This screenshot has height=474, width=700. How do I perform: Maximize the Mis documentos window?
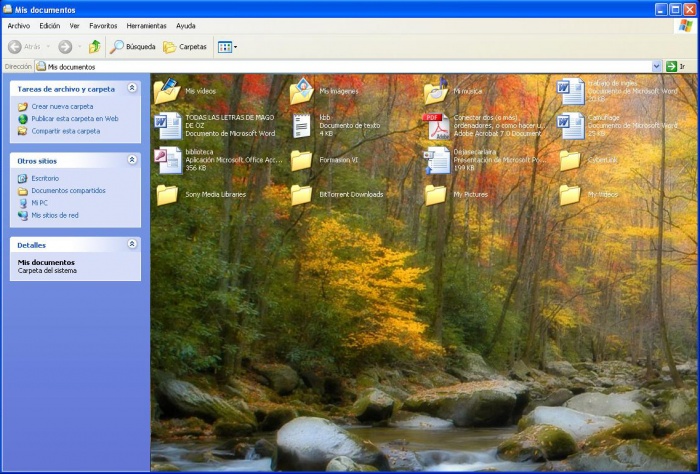pyautogui.click(x=676, y=9)
